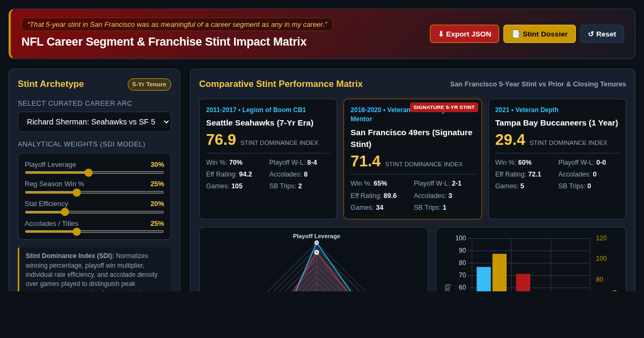Click the Stat Efficiency 20% weight value
This screenshot has height=338, width=644.
pyautogui.click(x=157, y=204)
